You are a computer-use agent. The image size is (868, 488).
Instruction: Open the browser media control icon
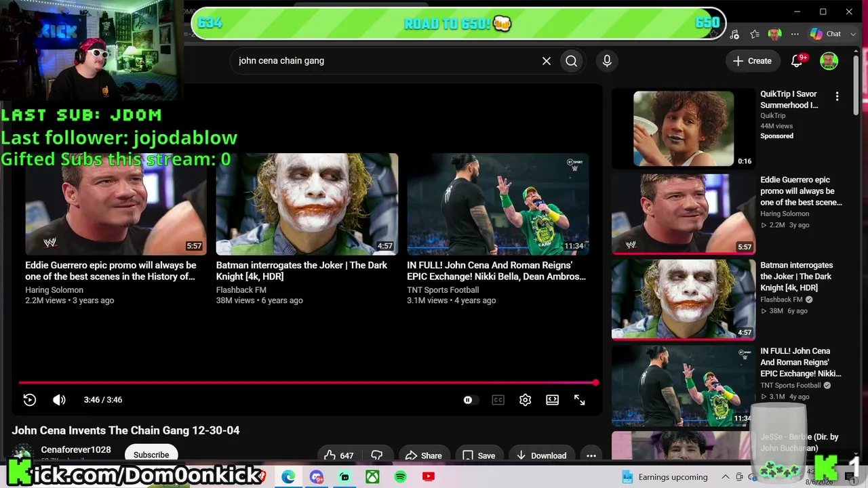point(735,34)
